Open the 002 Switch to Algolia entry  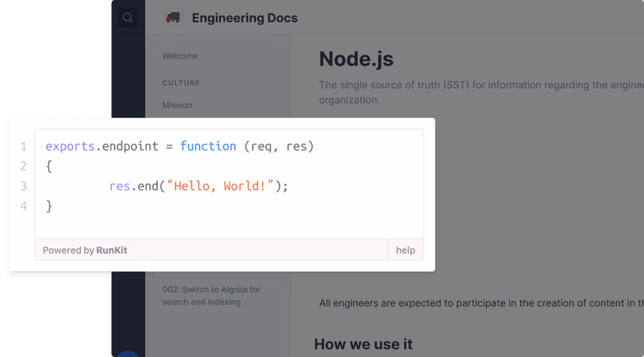211,296
